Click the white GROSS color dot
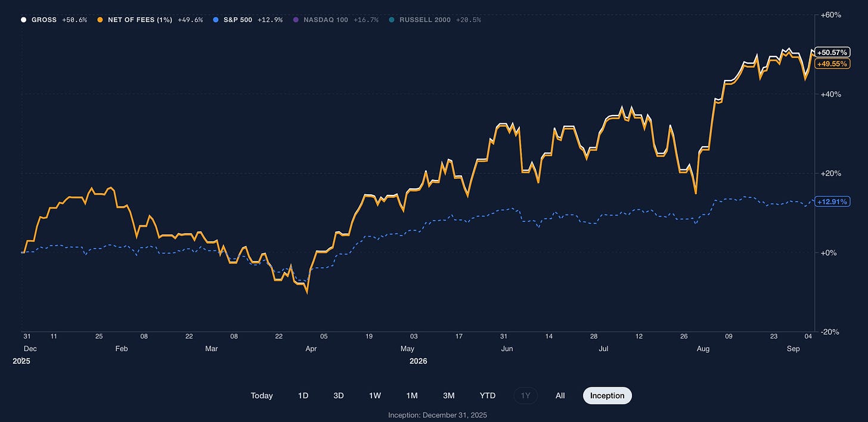Image resolution: width=868 pixels, height=422 pixels. click(x=23, y=20)
